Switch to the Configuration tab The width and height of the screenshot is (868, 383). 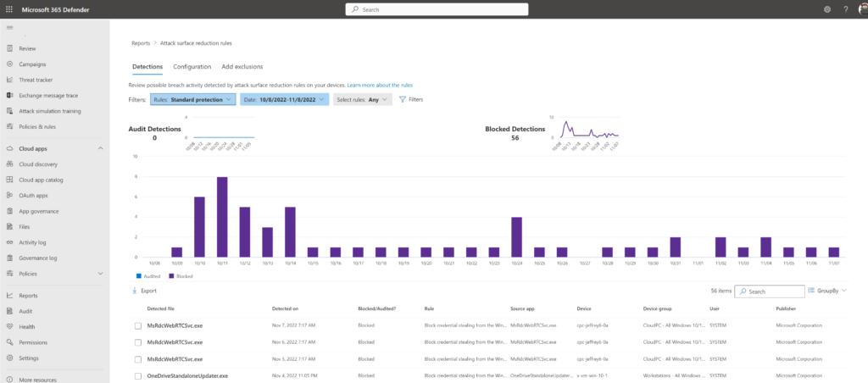(x=192, y=66)
